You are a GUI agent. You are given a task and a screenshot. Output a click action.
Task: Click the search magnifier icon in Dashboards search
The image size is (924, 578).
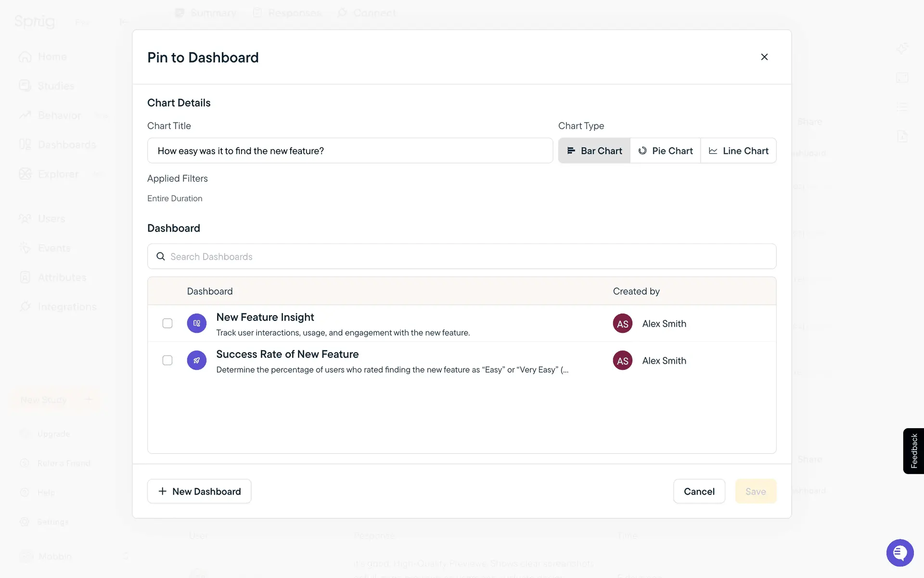[x=161, y=256]
